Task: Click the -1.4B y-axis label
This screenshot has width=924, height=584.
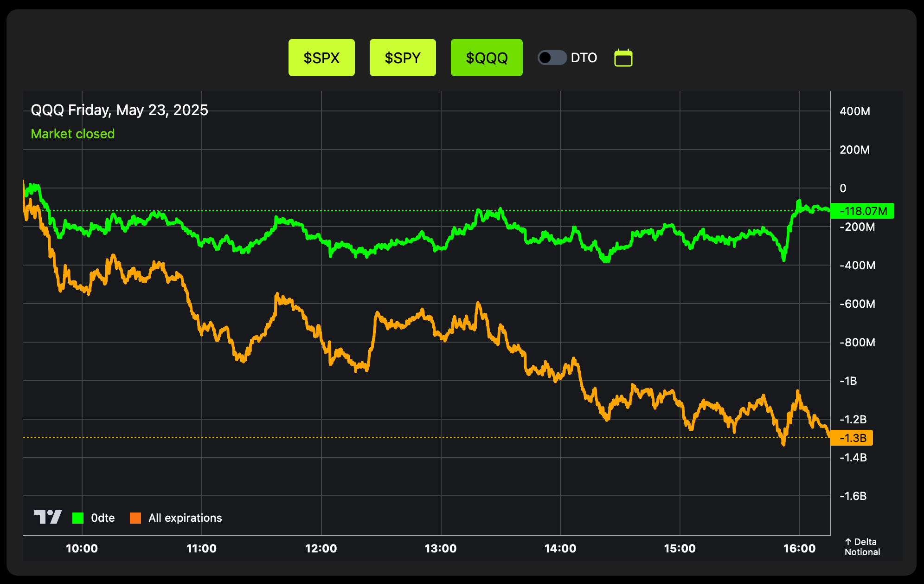Action: (853, 457)
